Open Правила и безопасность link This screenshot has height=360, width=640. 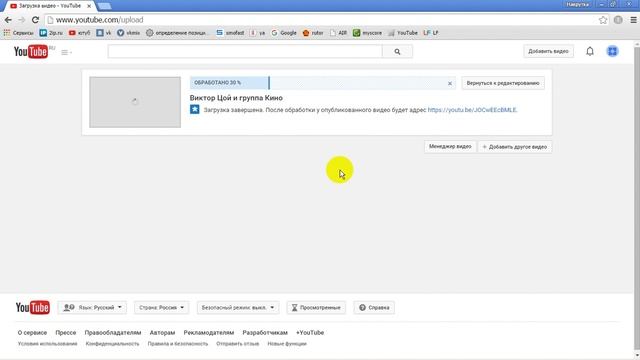pos(178,344)
